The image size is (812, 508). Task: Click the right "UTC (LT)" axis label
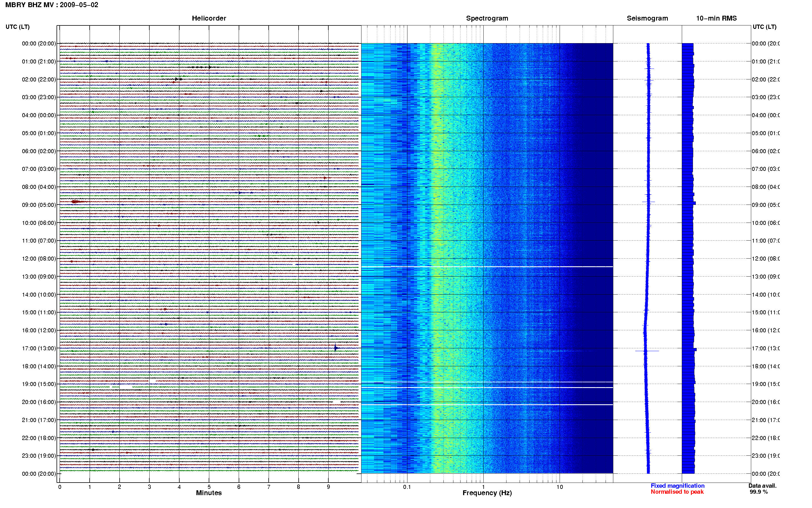coord(764,27)
